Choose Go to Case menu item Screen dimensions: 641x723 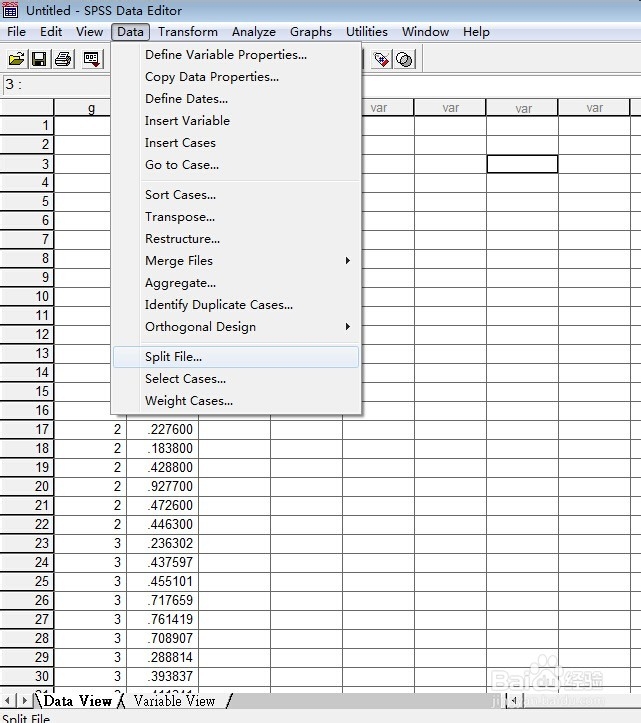236,165
